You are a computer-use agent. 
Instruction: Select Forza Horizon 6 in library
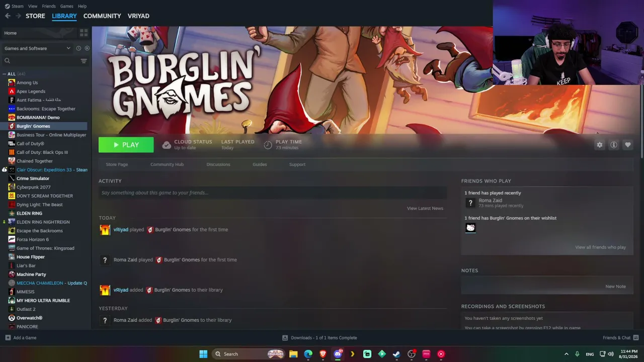click(x=33, y=239)
